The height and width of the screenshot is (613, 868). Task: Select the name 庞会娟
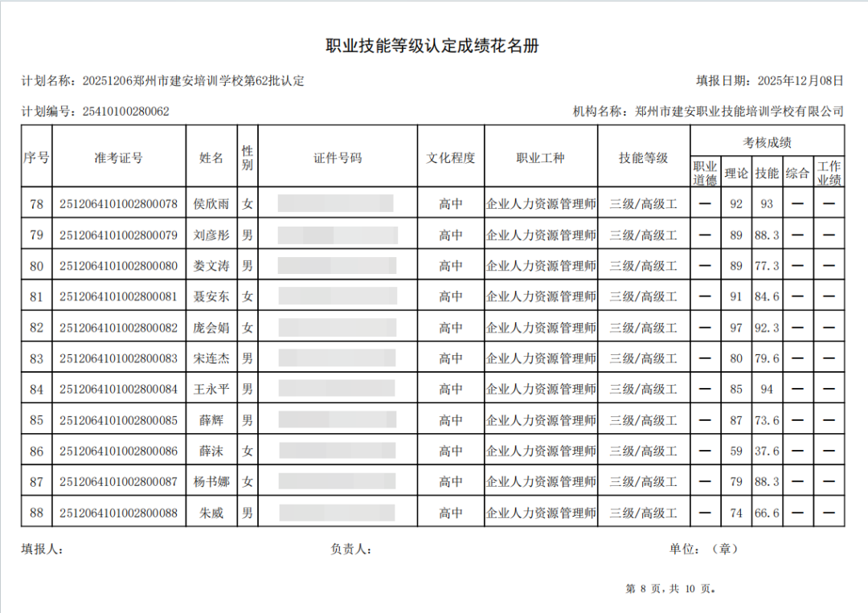(x=211, y=328)
